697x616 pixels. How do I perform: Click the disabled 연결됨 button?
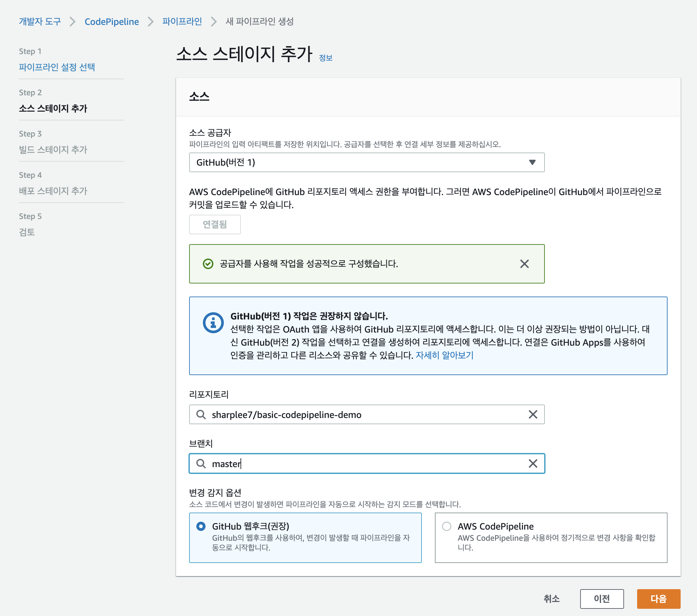[215, 225]
